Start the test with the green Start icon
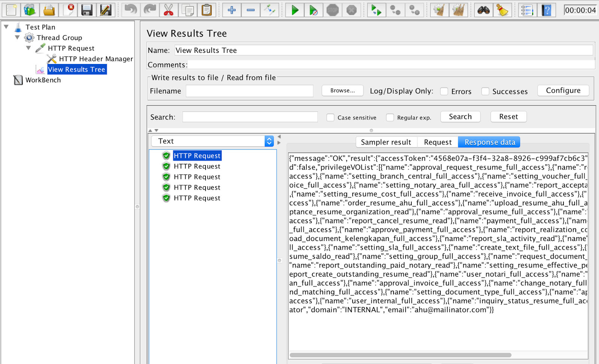 (295, 10)
